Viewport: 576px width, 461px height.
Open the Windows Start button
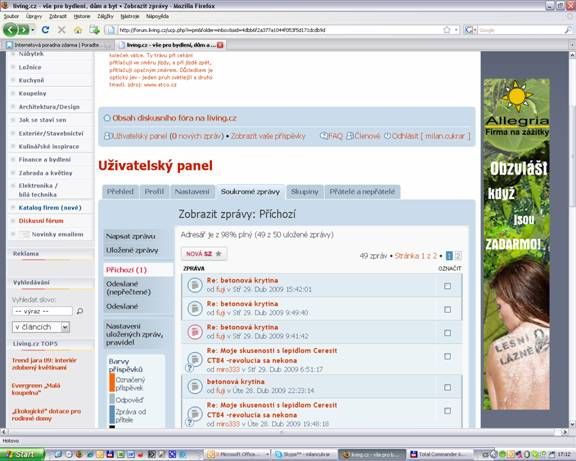22,454
